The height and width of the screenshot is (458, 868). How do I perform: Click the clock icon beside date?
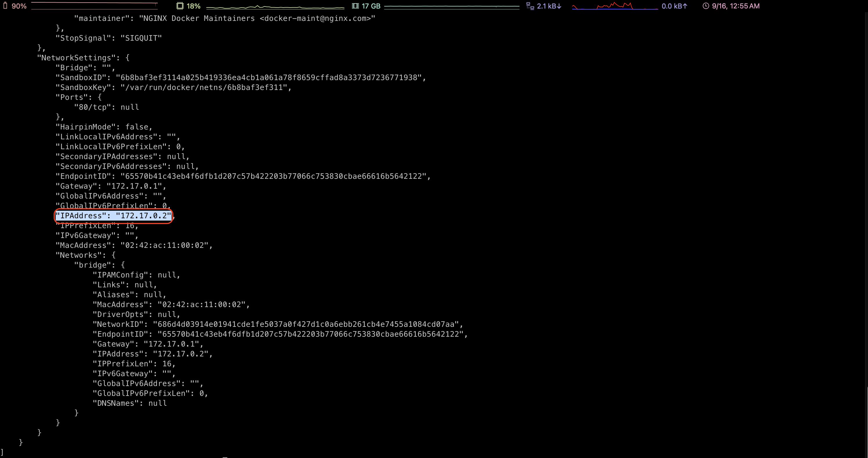pos(706,6)
